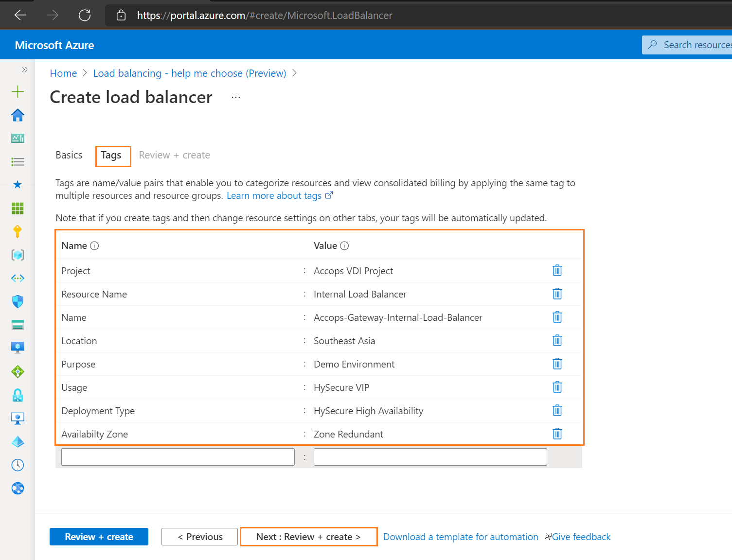Click the blue Review + create button
Viewport: 732px width, 560px height.
[99, 537]
